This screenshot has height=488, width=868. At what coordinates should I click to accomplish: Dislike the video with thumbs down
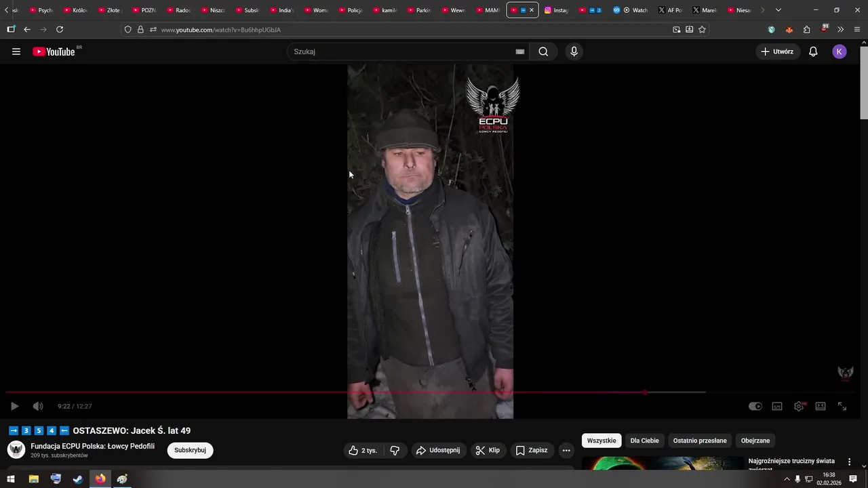tap(395, 450)
